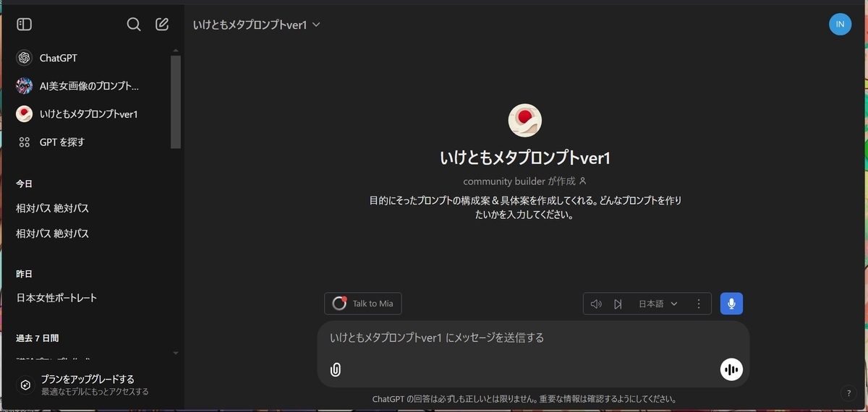The height and width of the screenshot is (412, 868).
Task: Click the message input field
Action: [x=533, y=338]
